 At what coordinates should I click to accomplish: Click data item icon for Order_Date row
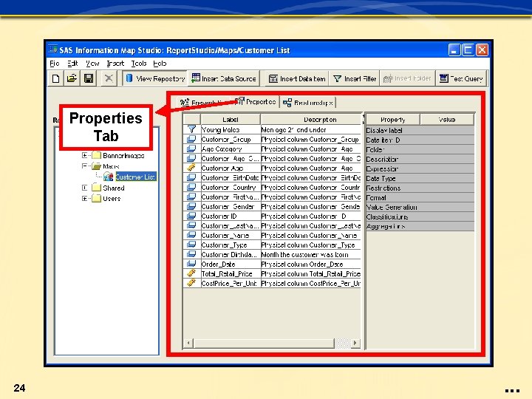tap(191, 264)
